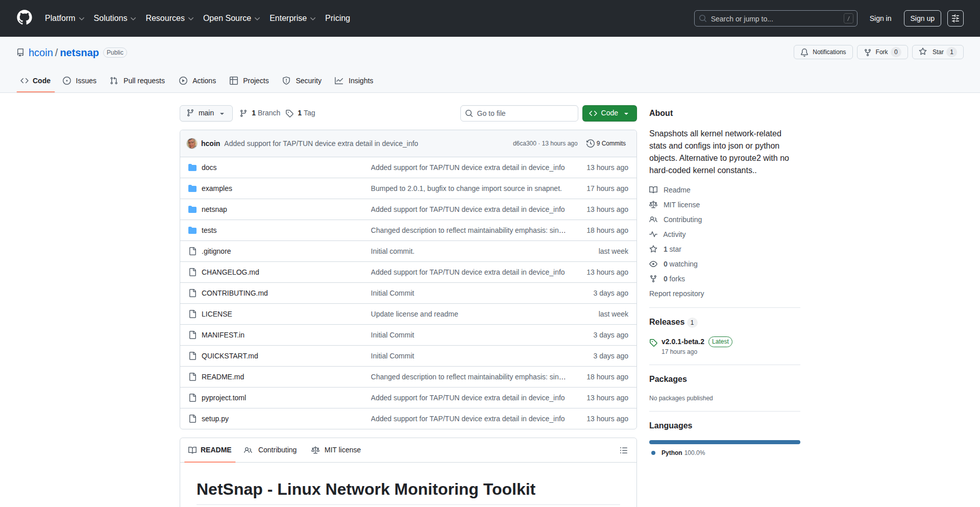Switch to the Issues tab
980x507 pixels.
tap(80, 81)
